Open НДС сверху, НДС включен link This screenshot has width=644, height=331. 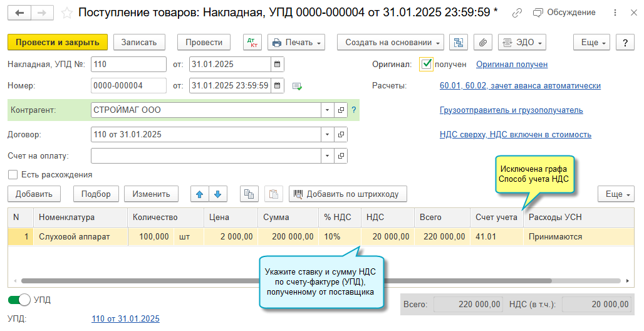coord(516,134)
